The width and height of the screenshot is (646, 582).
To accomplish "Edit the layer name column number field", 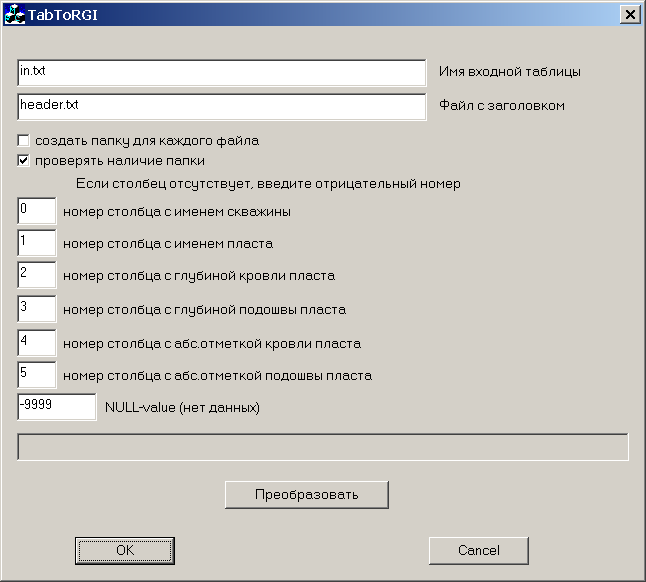I will (x=37, y=243).
